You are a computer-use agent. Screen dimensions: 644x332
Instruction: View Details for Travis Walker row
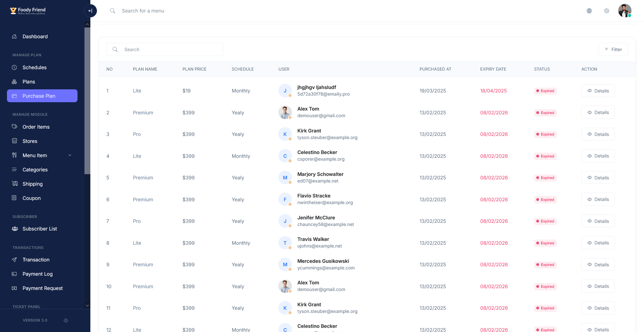(598, 243)
